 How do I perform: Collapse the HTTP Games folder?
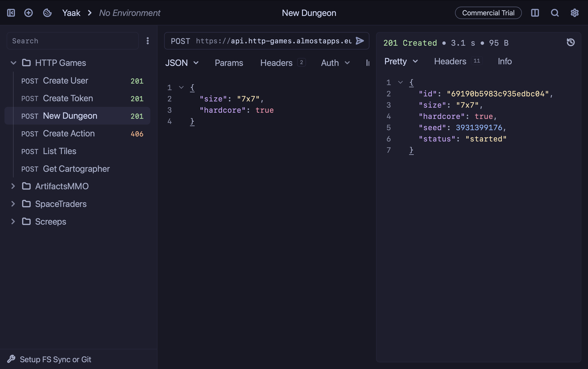(x=13, y=63)
